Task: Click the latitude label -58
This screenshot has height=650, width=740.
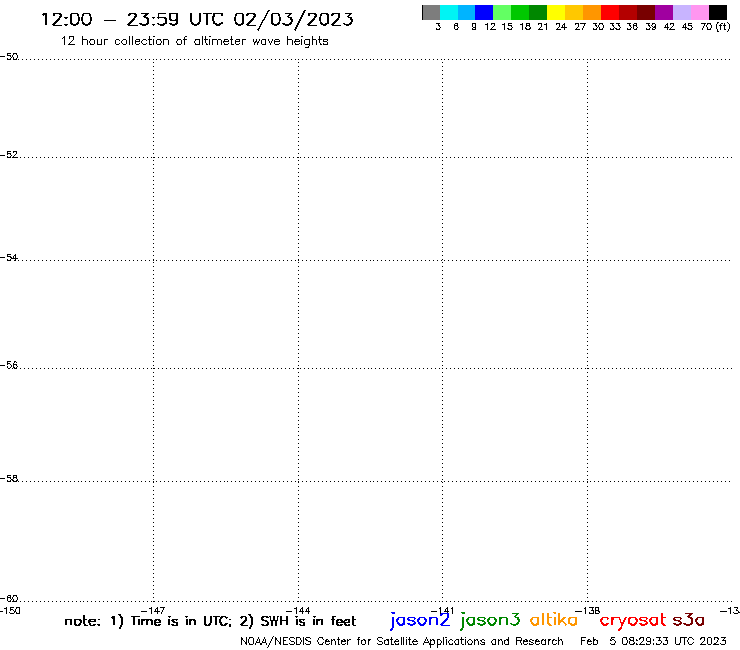Action: pos(9,479)
